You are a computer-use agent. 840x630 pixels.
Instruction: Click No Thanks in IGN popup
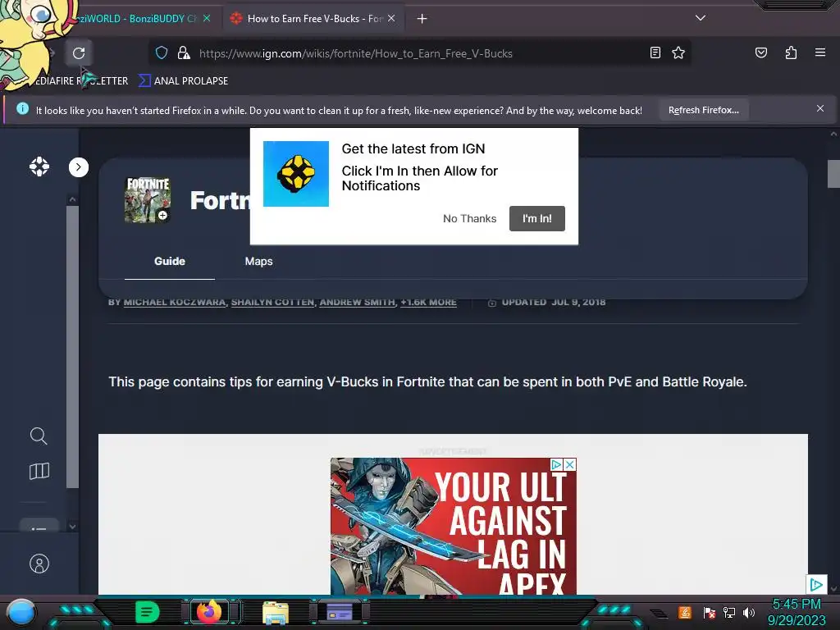pos(469,218)
